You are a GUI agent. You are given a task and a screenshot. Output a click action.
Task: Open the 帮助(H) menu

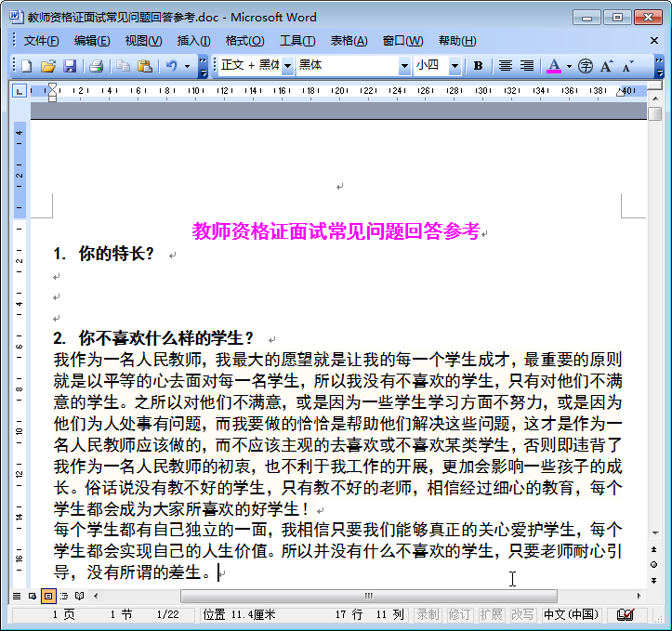[457, 41]
